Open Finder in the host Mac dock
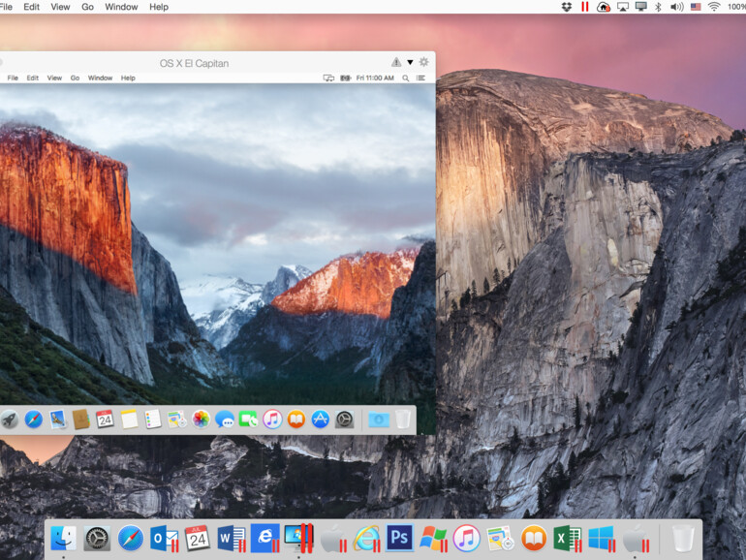This screenshot has width=746, height=560. pos(64,538)
